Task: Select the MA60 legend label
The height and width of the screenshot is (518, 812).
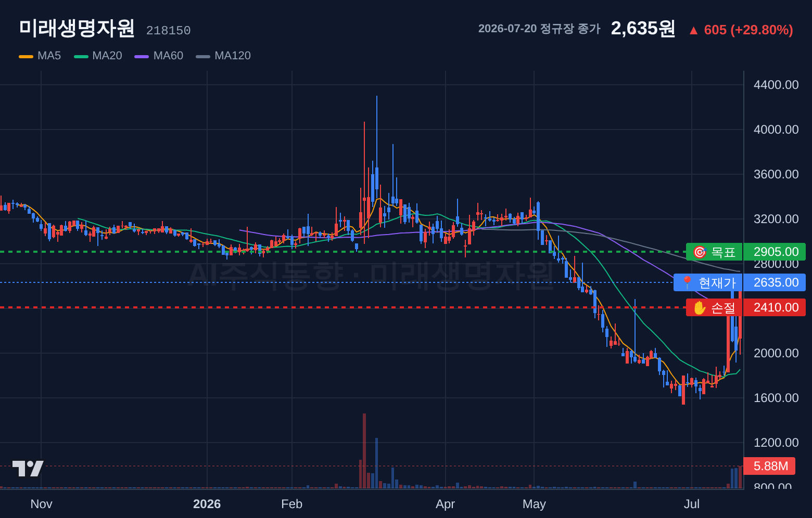Action: [x=168, y=56]
